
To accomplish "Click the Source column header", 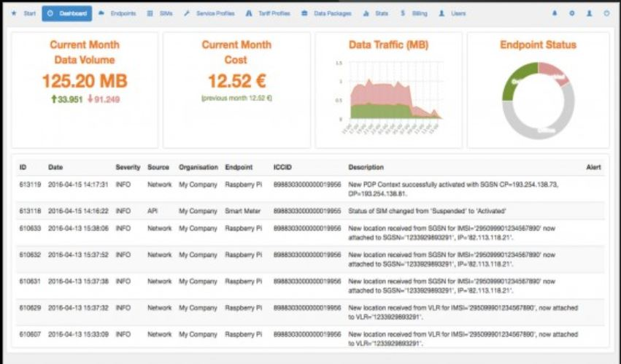I will [158, 167].
